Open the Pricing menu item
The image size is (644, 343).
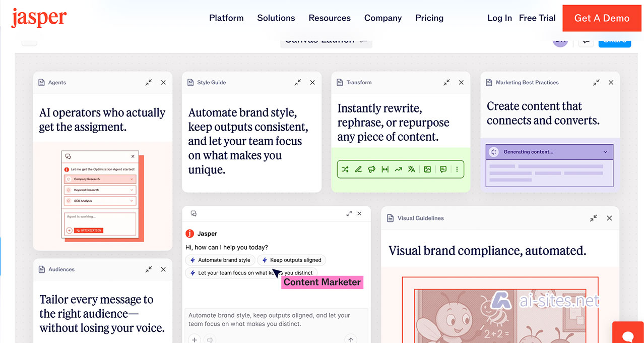point(429,18)
